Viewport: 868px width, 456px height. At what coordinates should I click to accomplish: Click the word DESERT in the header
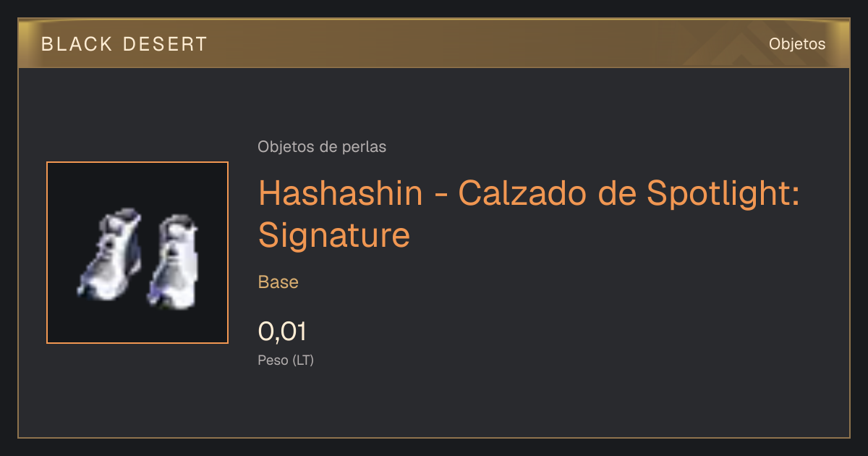[x=166, y=44]
